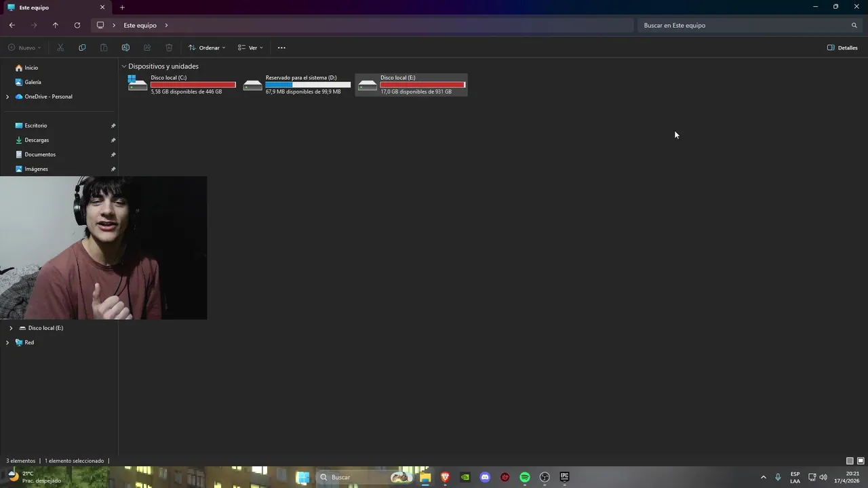Image resolution: width=868 pixels, height=488 pixels.
Task: Select Galería in the navigation pane
Action: 33,82
